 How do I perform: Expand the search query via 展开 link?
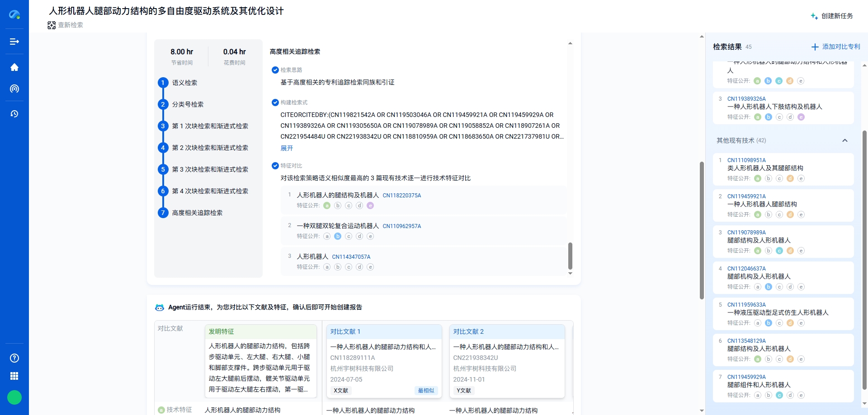(x=287, y=148)
